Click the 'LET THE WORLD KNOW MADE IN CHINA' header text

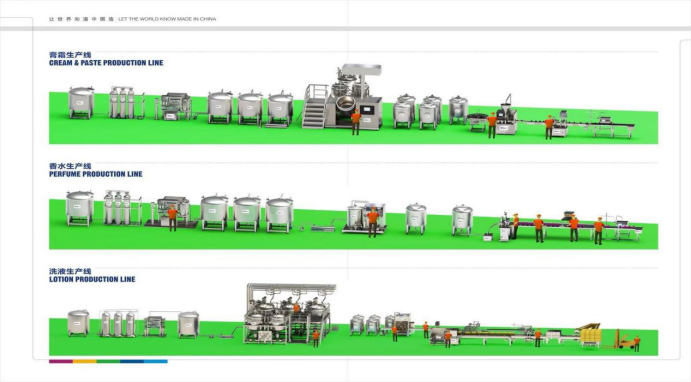point(167,19)
